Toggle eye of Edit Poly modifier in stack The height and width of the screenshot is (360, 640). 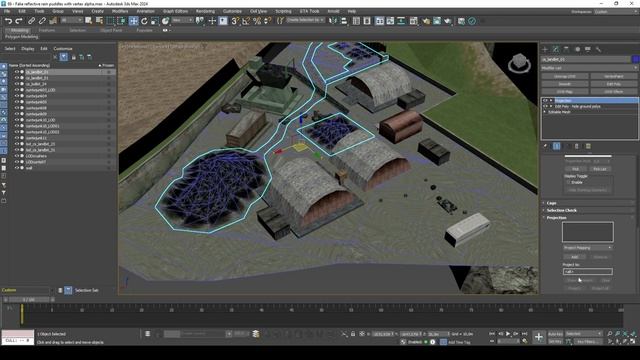(x=545, y=106)
